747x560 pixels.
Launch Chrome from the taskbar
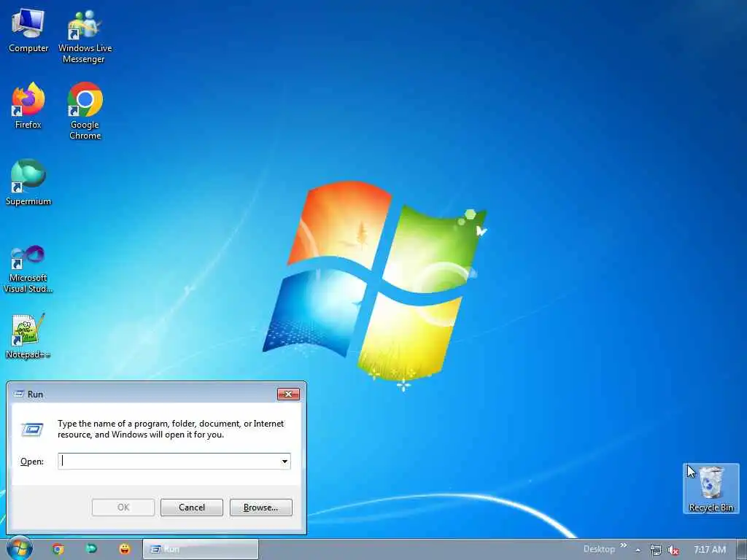[58, 549]
